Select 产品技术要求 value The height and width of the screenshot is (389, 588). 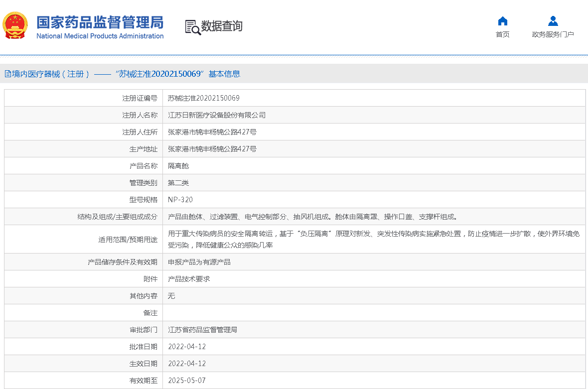click(x=189, y=279)
